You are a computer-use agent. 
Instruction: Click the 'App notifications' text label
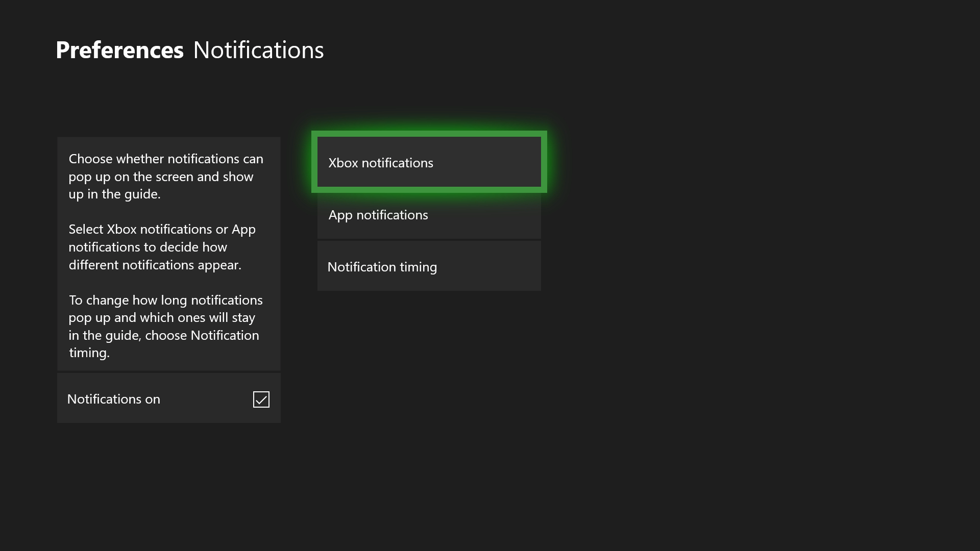pyautogui.click(x=378, y=215)
